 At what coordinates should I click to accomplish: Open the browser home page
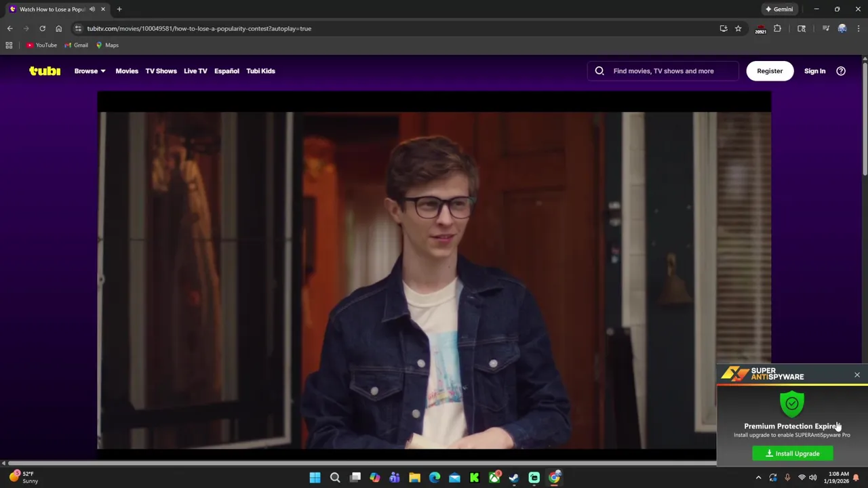point(58,28)
